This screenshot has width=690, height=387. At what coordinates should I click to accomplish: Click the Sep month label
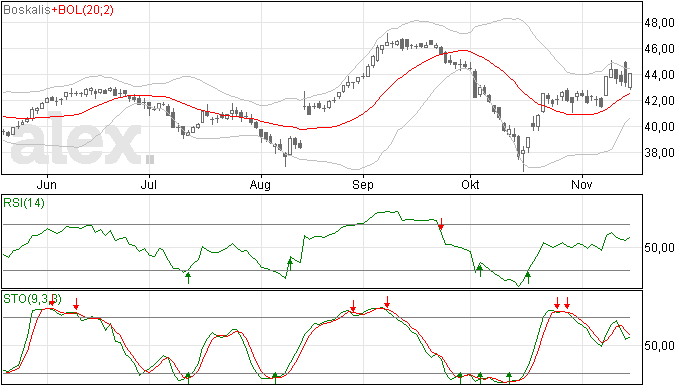click(363, 185)
